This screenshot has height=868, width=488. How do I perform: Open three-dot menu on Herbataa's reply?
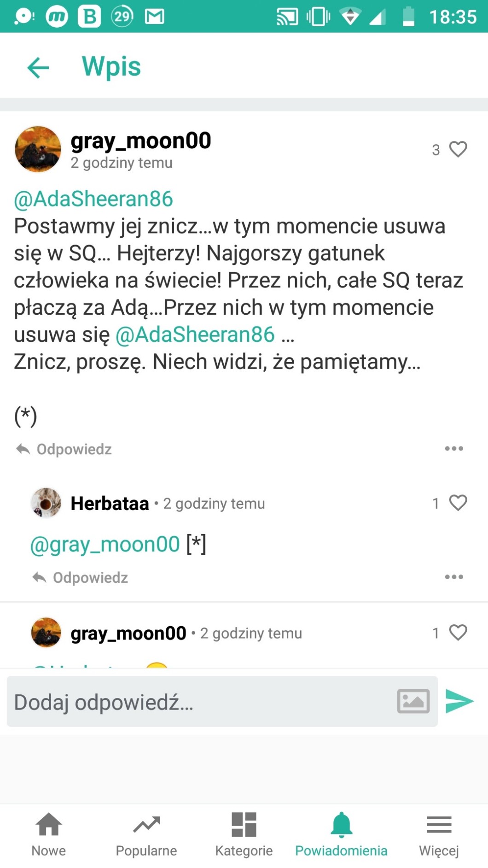point(453,577)
